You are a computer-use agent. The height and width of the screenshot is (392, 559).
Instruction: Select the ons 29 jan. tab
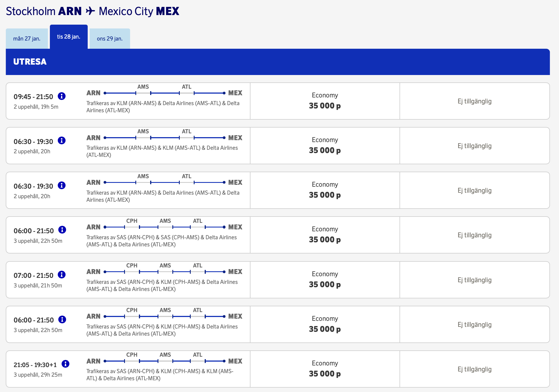pyautogui.click(x=110, y=39)
